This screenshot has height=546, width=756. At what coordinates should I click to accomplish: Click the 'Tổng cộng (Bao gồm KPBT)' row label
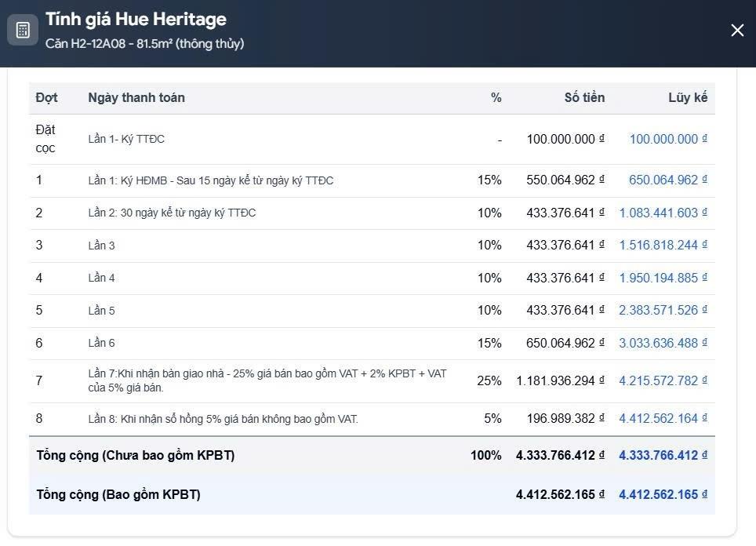pyautogui.click(x=118, y=494)
